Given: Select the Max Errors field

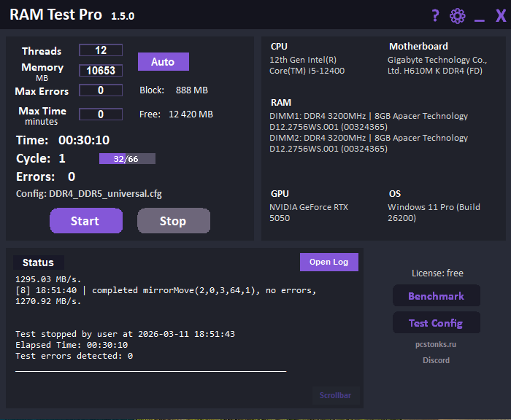Looking at the screenshot, I should click(x=101, y=90).
